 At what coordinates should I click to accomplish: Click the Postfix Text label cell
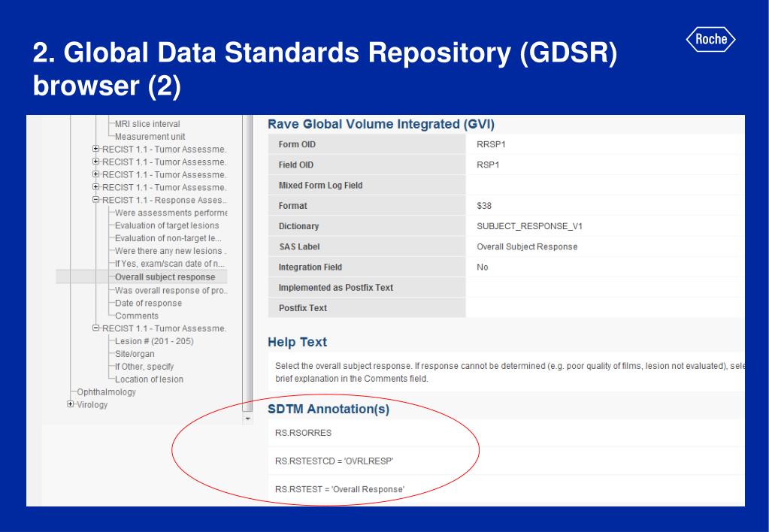(367, 308)
